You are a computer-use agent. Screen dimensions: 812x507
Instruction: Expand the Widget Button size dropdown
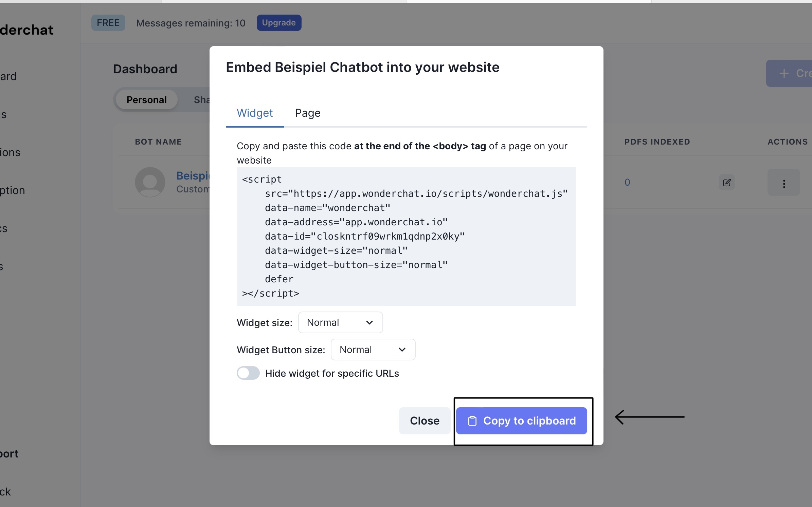(372, 349)
